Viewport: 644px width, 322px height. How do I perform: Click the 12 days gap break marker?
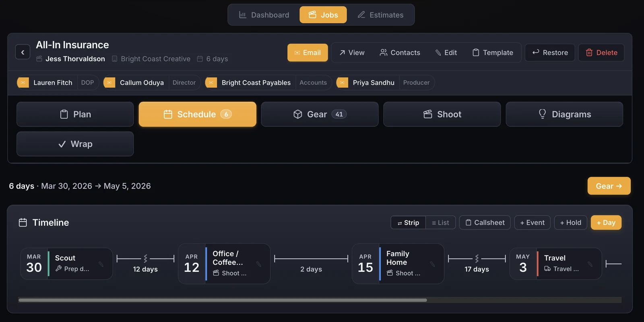click(x=145, y=258)
